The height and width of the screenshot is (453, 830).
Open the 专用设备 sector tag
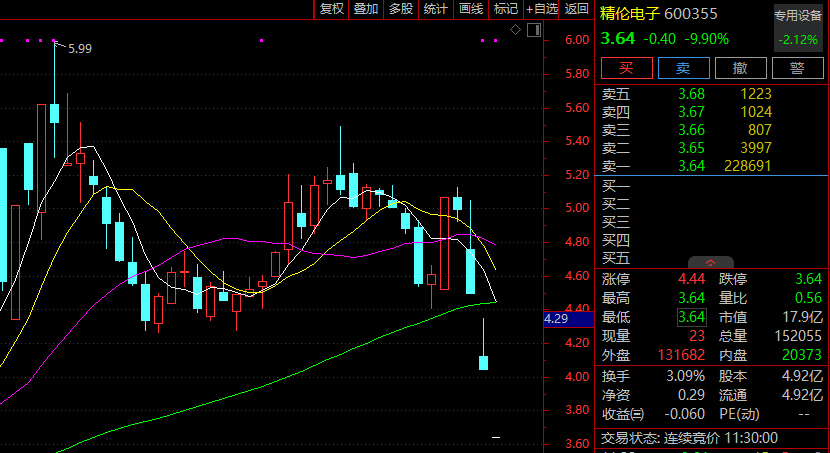(797, 16)
